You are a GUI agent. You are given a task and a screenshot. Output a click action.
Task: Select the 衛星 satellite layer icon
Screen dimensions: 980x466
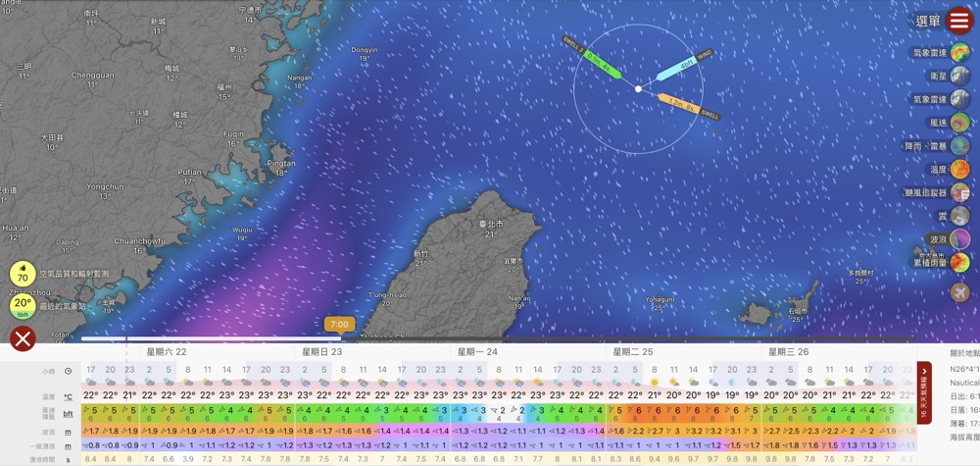coord(959,77)
